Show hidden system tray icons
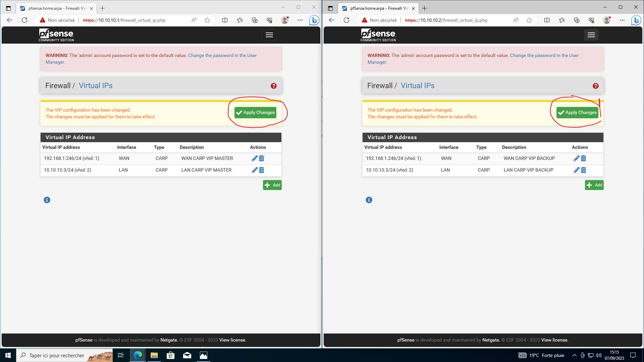The height and width of the screenshot is (362, 644). [574, 355]
